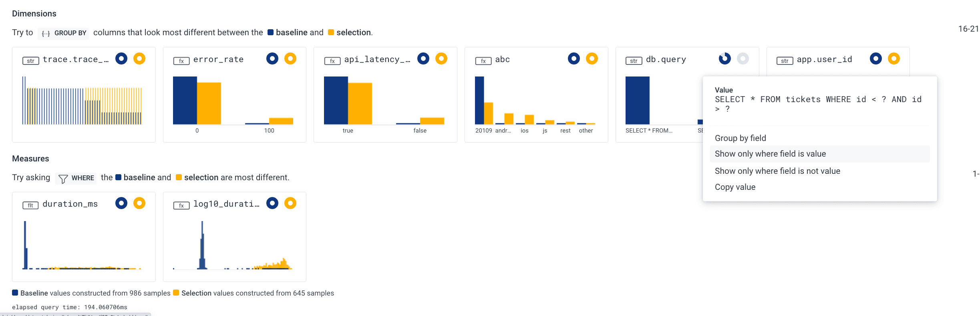Toggle orange selection circle on app.user_id card

click(893, 59)
